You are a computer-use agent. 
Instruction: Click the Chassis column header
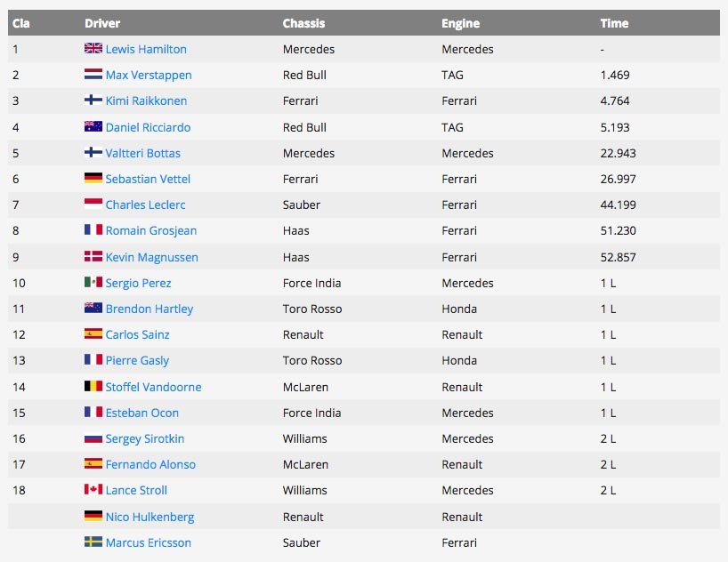coord(303,23)
